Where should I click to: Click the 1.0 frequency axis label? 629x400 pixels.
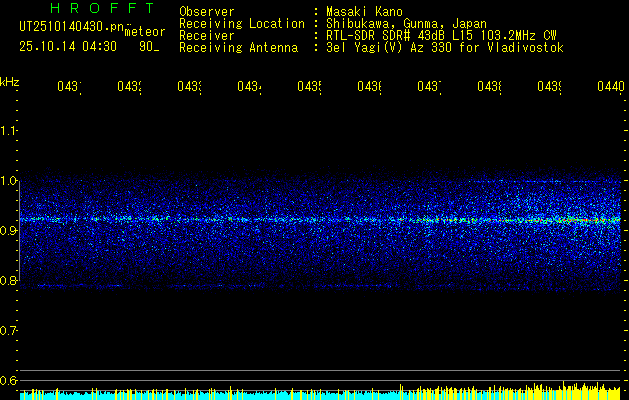pos(8,181)
